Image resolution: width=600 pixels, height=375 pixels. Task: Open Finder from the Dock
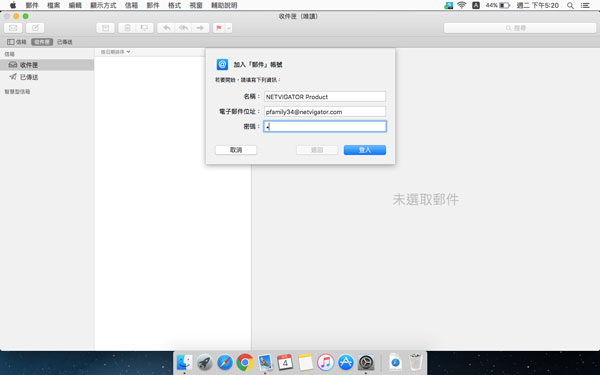(x=184, y=362)
